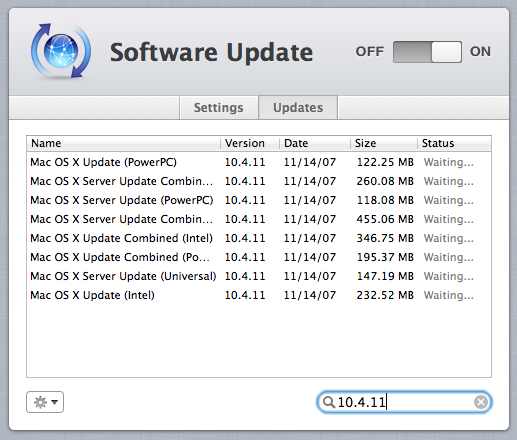The height and width of the screenshot is (440, 517).
Task: Sort updates by Size column
Action: click(384, 143)
